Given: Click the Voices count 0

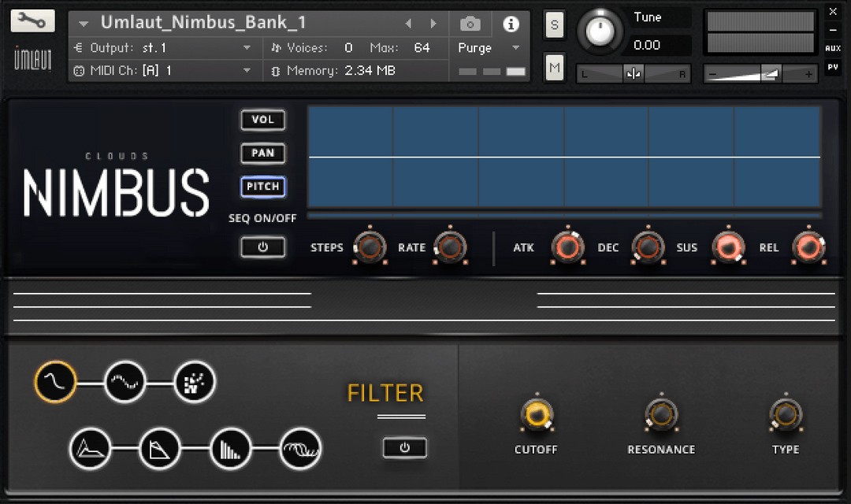Looking at the screenshot, I should 348,48.
